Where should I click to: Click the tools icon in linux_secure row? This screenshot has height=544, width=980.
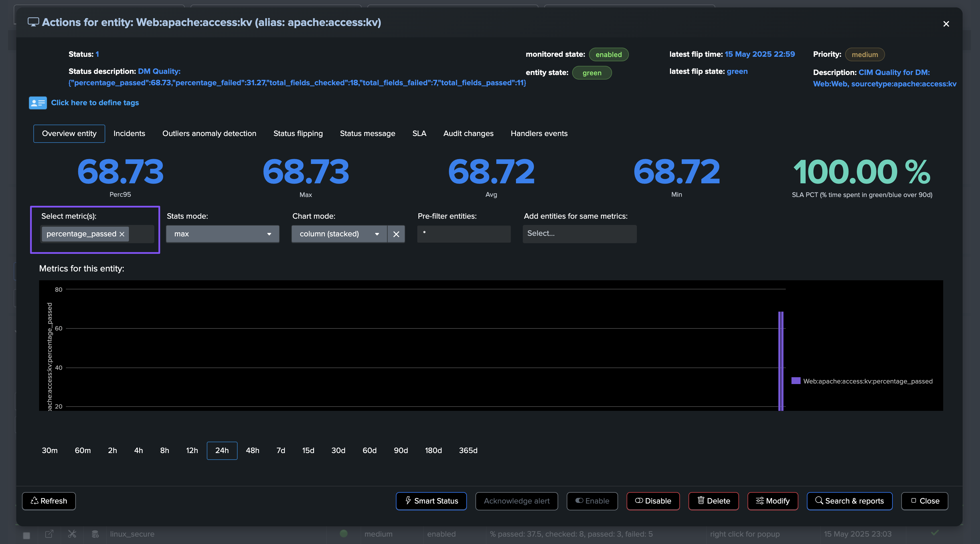click(72, 534)
